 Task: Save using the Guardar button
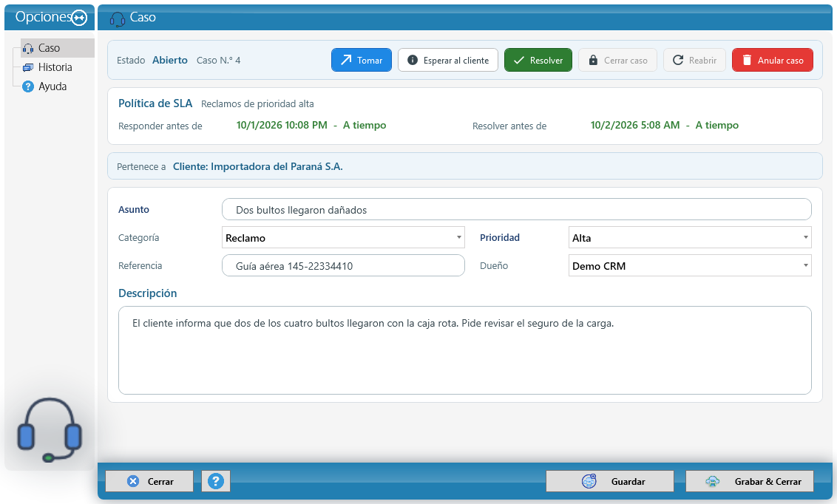click(609, 481)
